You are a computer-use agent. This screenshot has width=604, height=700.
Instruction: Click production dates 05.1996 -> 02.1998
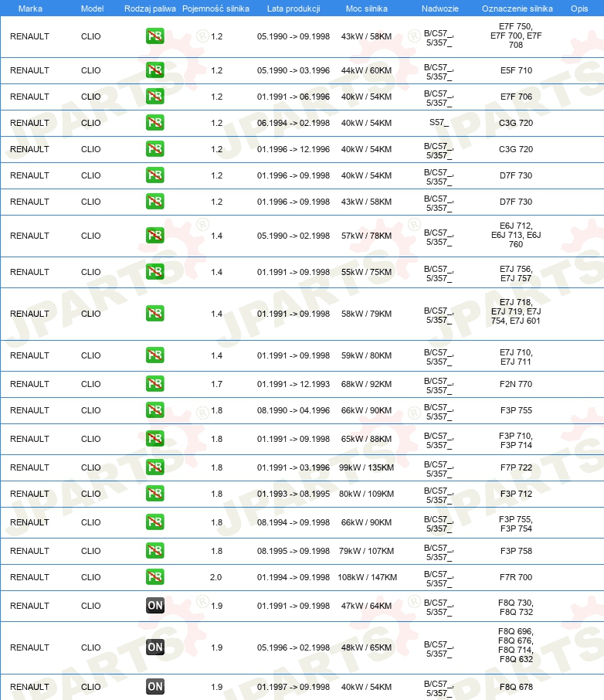pyautogui.click(x=294, y=647)
